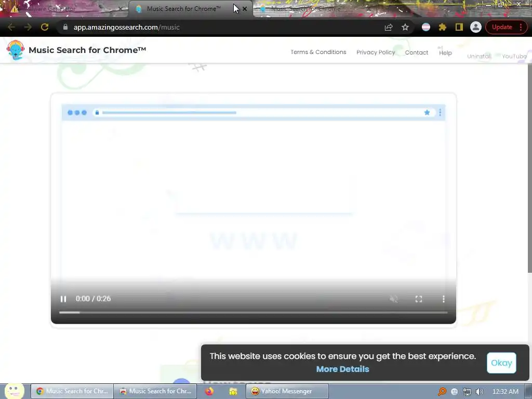Click the page vertical scrollbar
This screenshot has width=532, height=399.
529,168
